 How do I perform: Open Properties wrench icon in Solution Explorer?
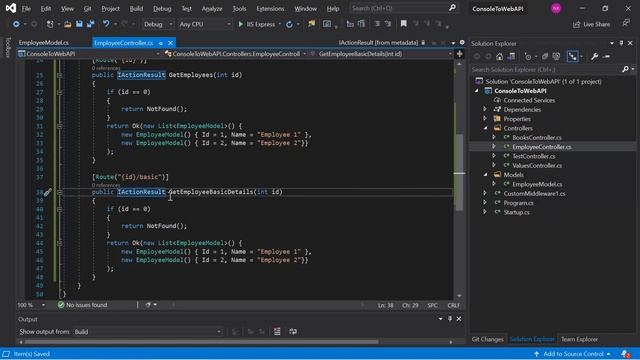tap(594, 56)
